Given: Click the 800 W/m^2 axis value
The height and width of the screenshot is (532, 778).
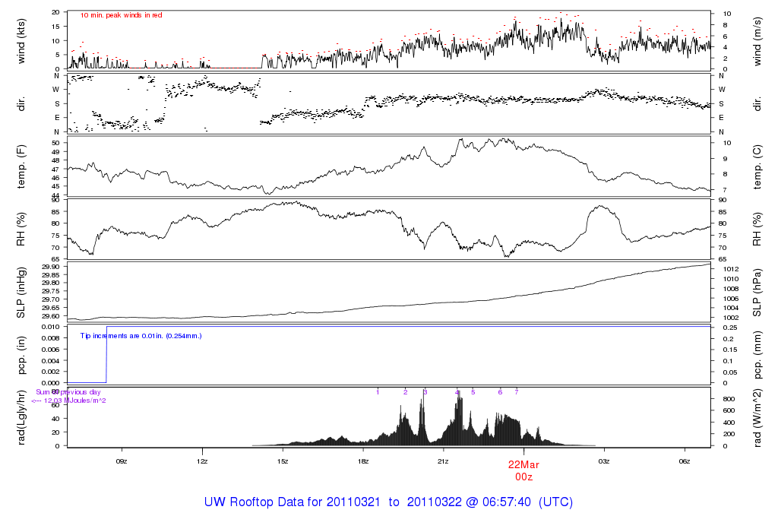Looking at the screenshot, I should pyautogui.click(x=729, y=399).
